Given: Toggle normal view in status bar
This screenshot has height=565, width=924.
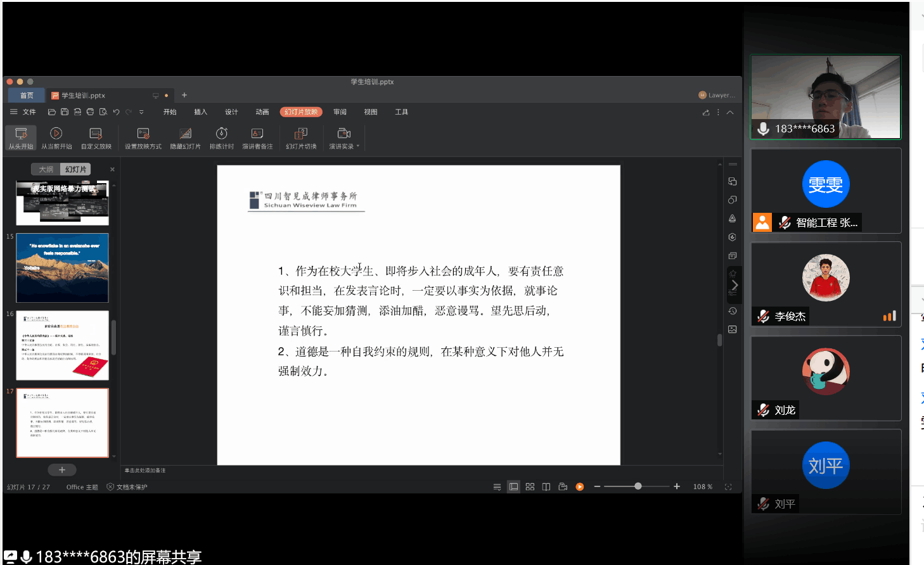Looking at the screenshot, I should coord(513,487).
